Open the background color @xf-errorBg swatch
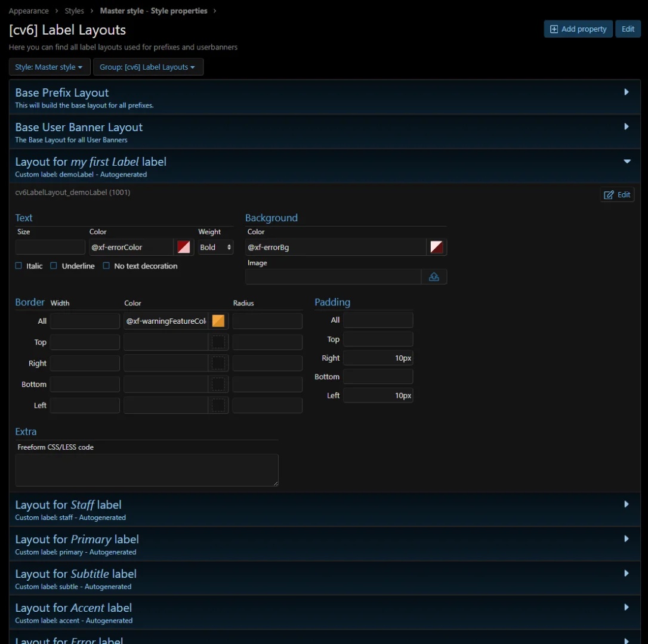 [x=437, y=247]
